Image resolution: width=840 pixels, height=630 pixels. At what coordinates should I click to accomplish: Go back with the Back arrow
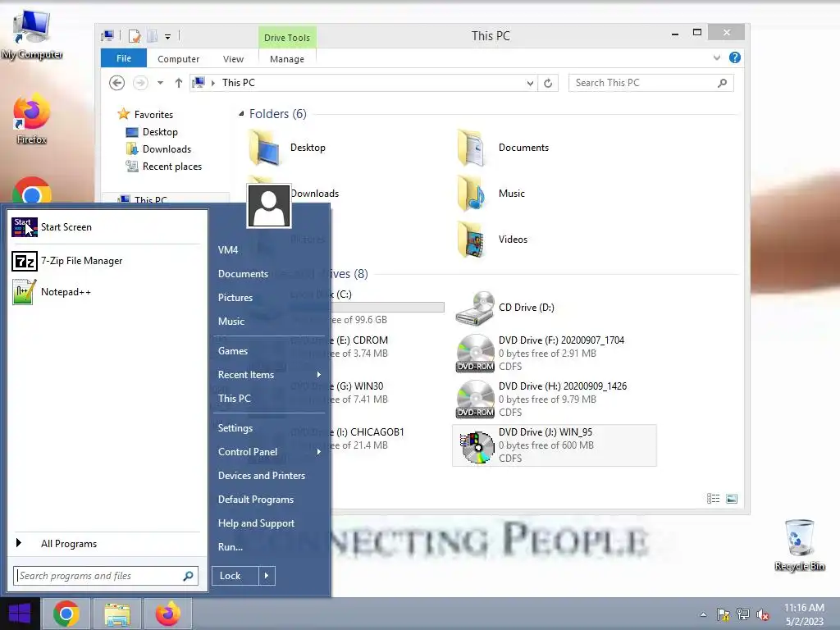[116, 83]
